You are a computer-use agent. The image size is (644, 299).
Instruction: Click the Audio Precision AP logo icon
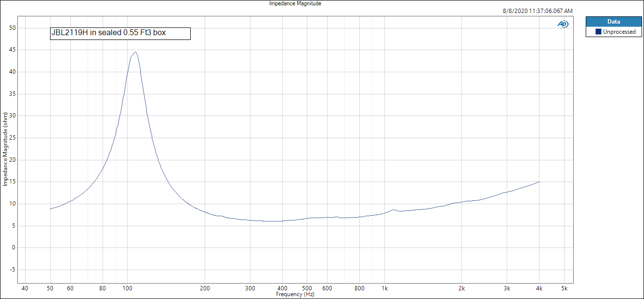click(x=563, y=24)
